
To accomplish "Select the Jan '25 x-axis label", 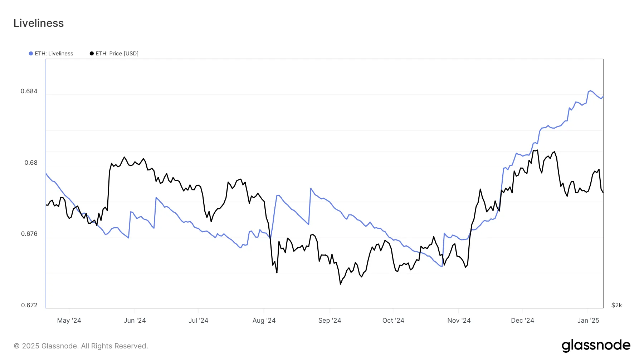I will 588,321.
